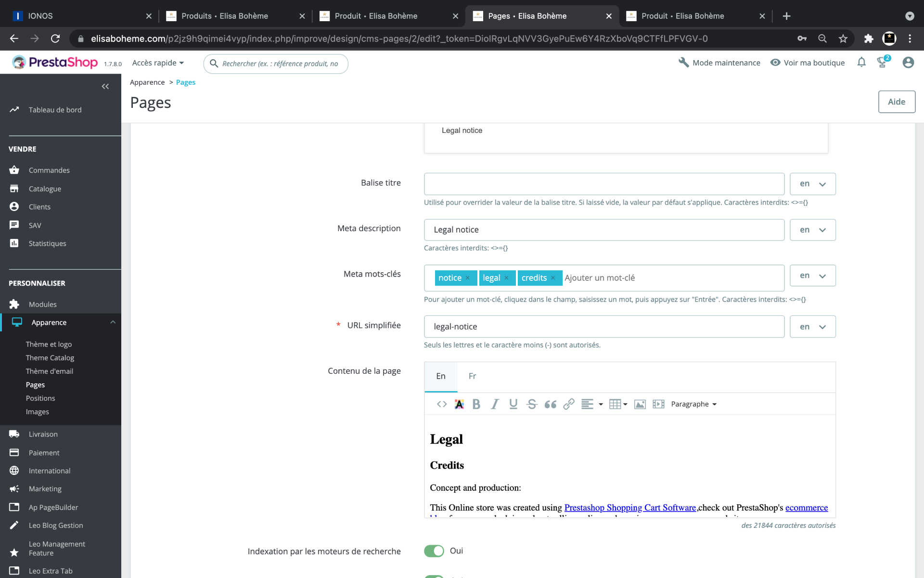Click the header search field
Viewport: 924px width, 578px height.
tap(276, 64)
